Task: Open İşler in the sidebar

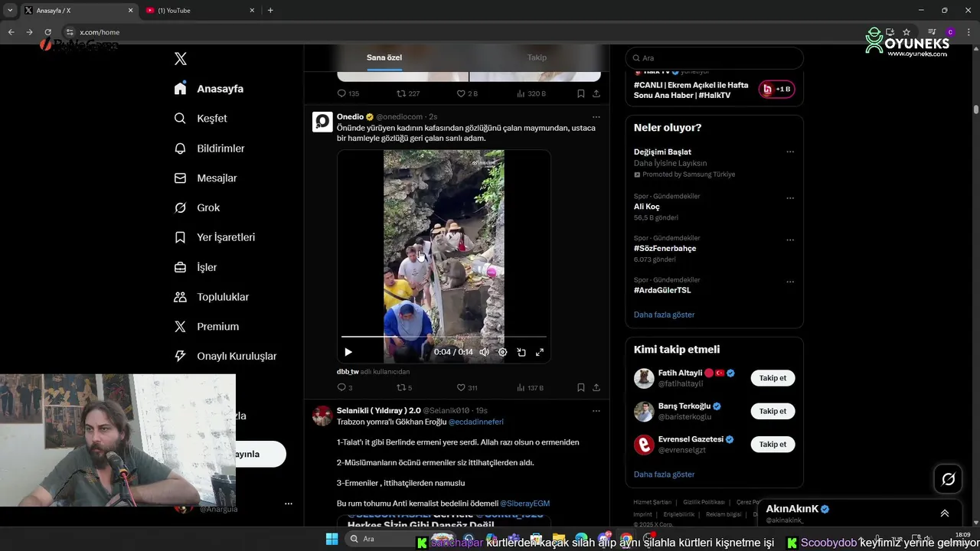Action: 195,267
